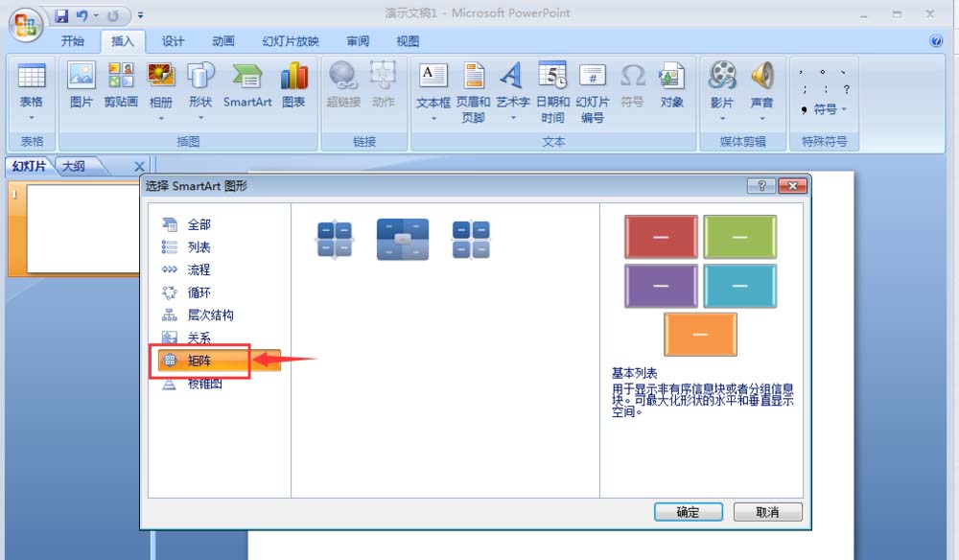Switch to the 视图 ribbon tab

tap(408, 41)
